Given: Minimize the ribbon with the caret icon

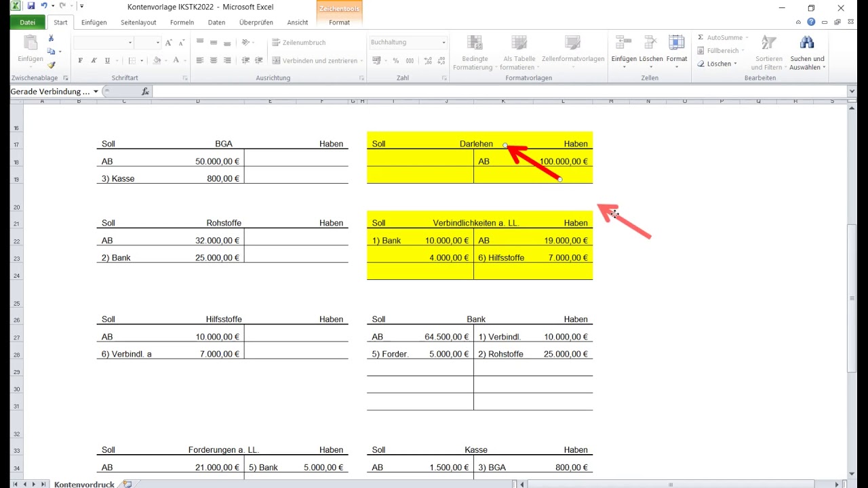Looking at the screenshot, I should click(799, 22).
